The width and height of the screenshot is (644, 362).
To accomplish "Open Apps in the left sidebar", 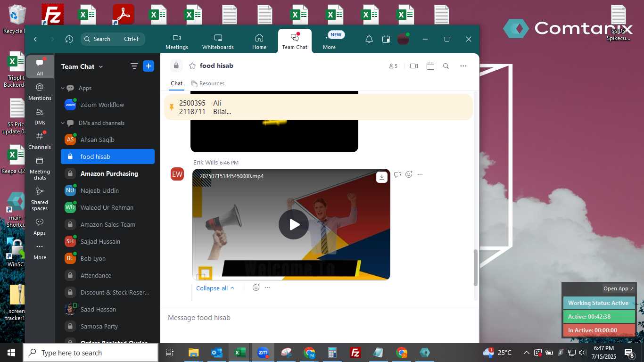I will (40, 227).
